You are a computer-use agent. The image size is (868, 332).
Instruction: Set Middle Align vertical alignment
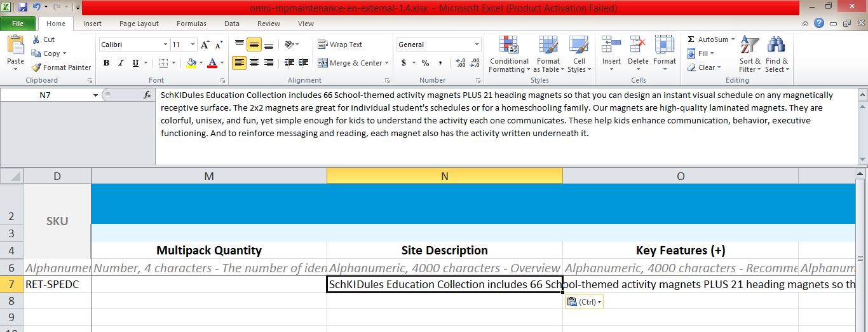[x=254, y=45]
